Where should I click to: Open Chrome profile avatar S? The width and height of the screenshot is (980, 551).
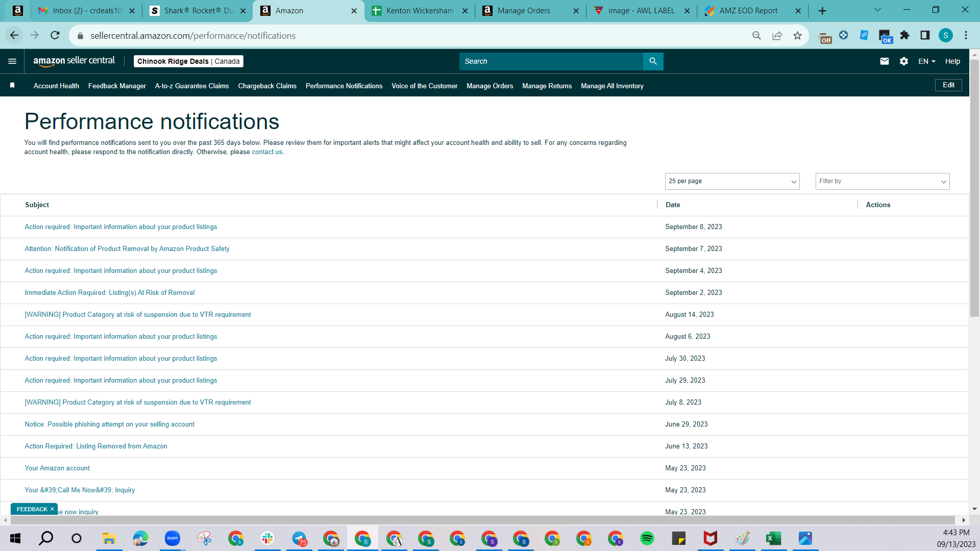click(x=945, y=35)
